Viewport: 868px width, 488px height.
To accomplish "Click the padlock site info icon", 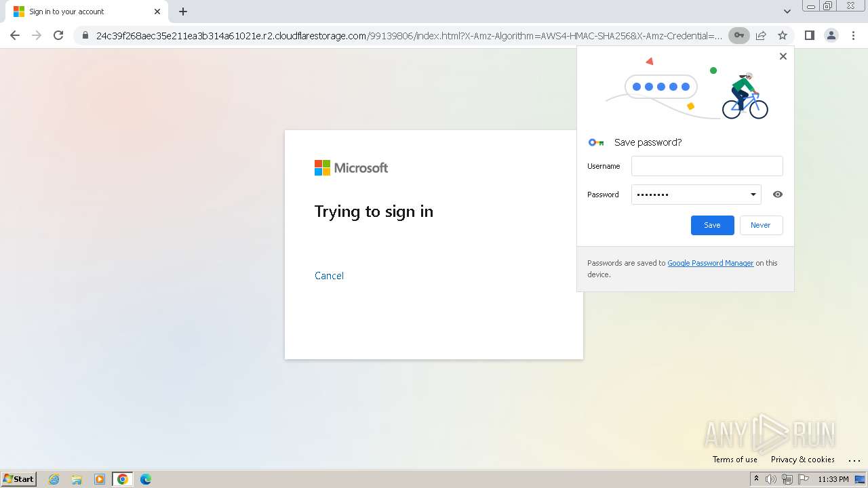I will pos(85,36).
